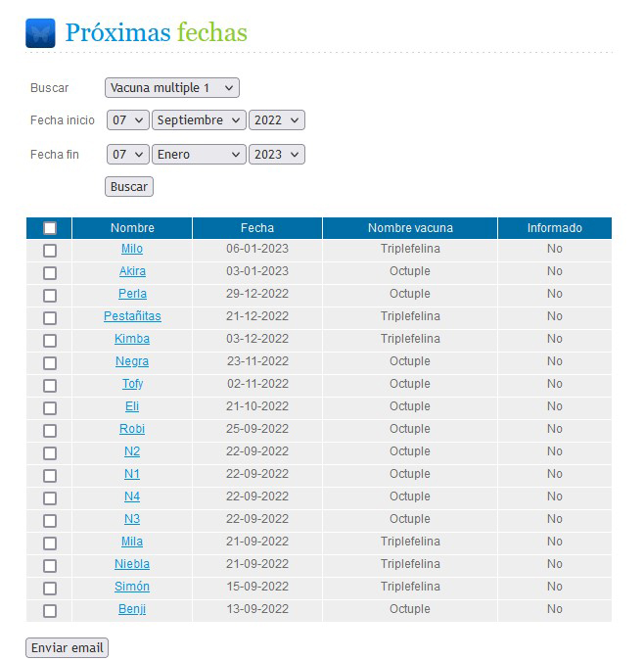Check the Benji row checkbox
Viewport: 644px width, 661px height.
50,611
